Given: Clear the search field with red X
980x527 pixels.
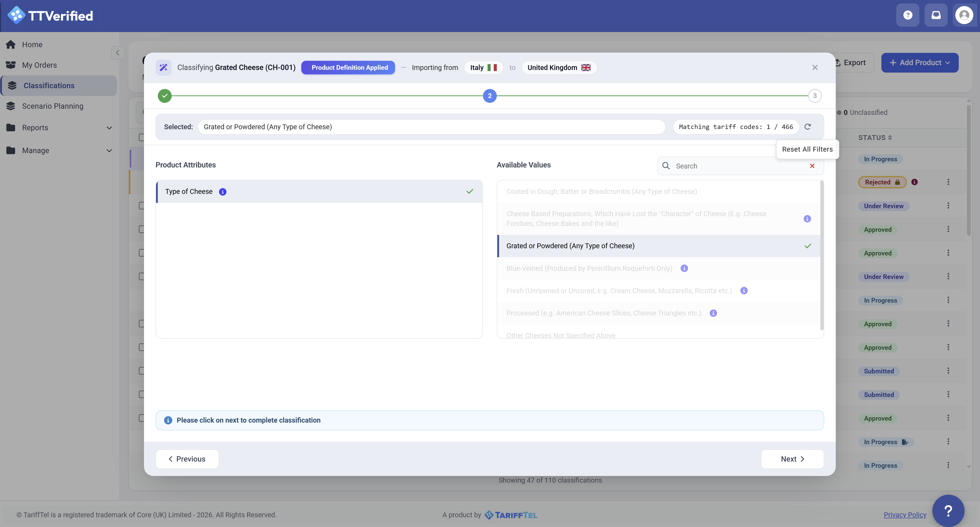Looking at the screenshot, I should (812, 166).
